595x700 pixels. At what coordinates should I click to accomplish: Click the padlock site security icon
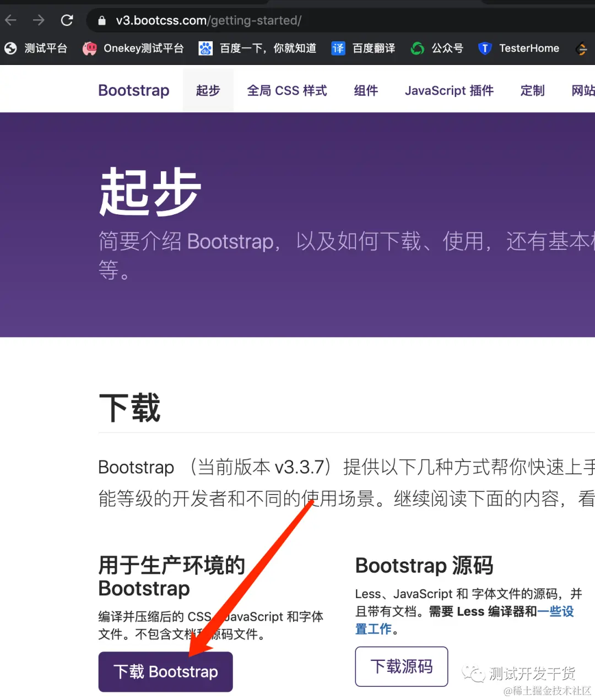[102, 20]
